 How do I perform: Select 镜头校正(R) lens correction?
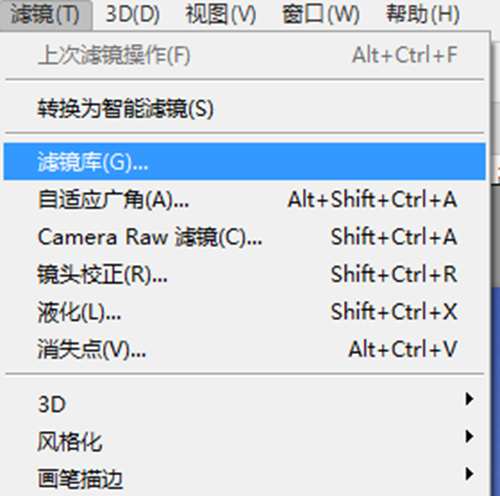click(x=245, y=275)
